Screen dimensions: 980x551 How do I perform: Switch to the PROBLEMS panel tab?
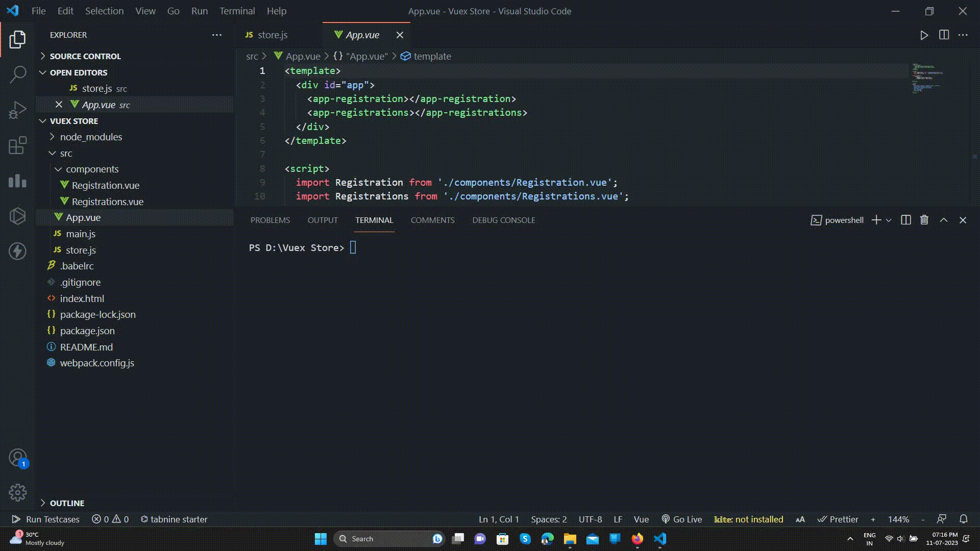click(270, 220)
